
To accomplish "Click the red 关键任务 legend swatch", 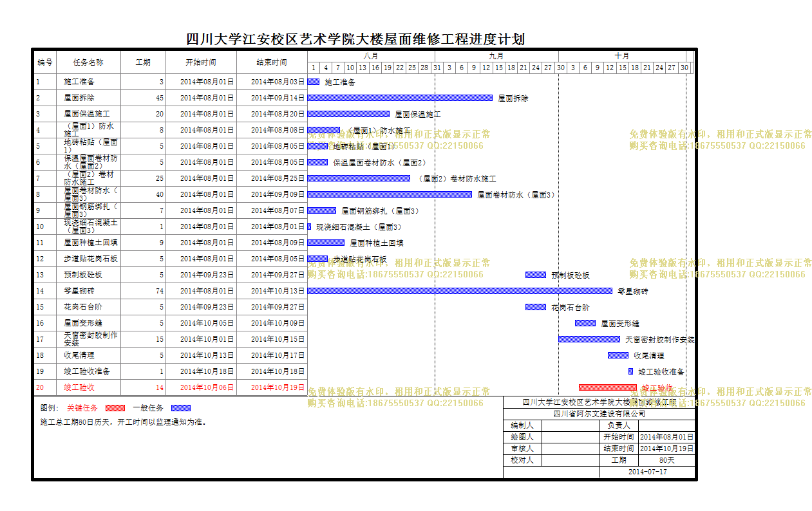I will click(x=115, y=408).
